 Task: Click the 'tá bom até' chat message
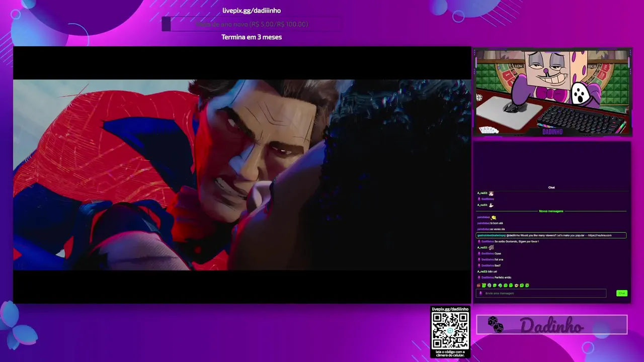[x=497, y=223]
